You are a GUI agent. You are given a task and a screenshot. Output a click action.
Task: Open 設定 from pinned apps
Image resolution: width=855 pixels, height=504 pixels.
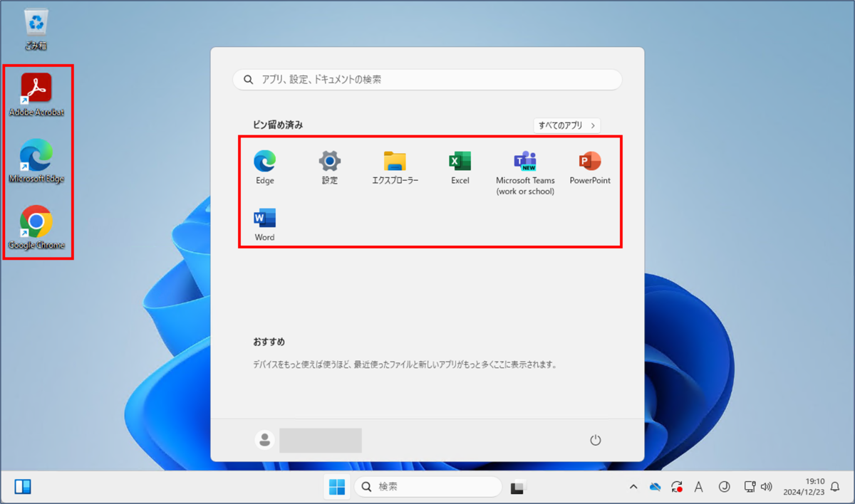[330, 168]
